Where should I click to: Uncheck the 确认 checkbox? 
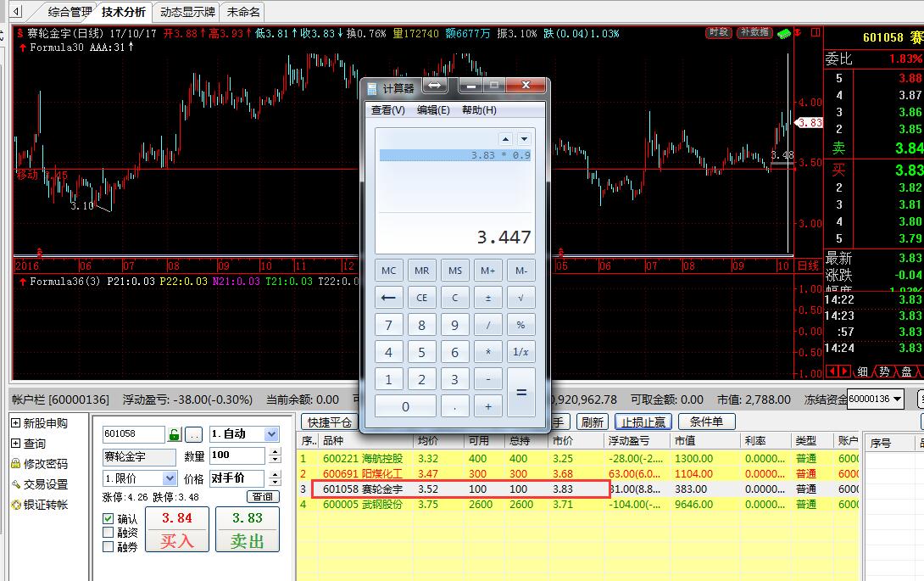(x=108, y=518)
